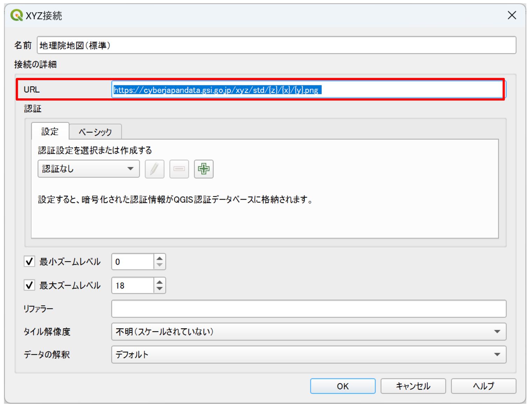Click the minus remove-authentication icon
The height and width of the screenshot is (404, 532).
tap(179, 169)
